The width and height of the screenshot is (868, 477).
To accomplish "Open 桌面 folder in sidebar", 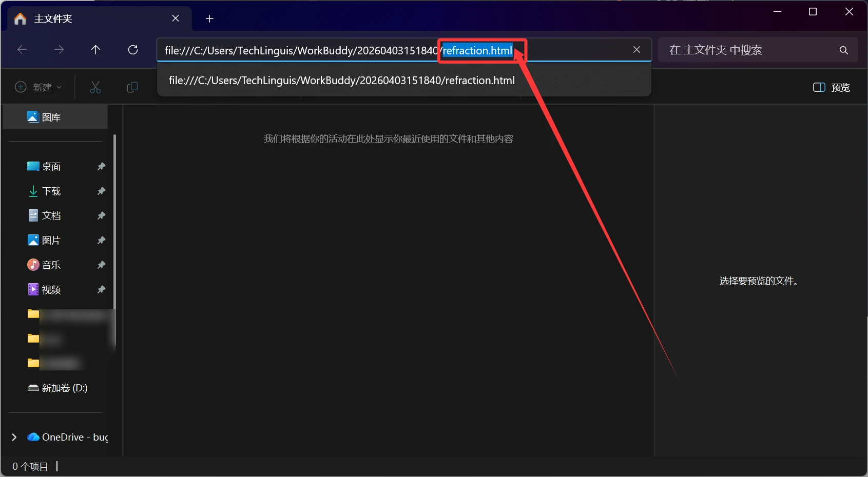I will point(51,167).
